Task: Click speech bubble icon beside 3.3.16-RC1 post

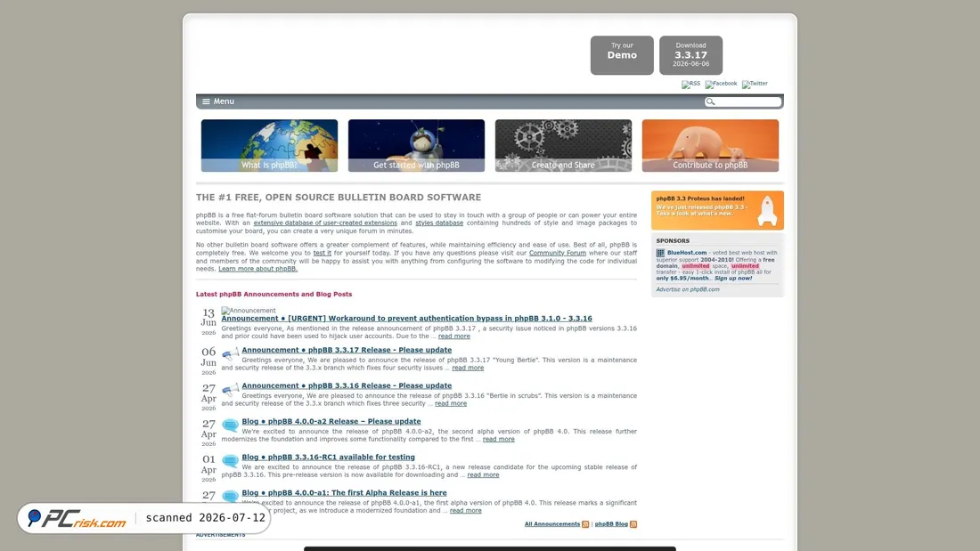Action: click(x=230, y=461)
